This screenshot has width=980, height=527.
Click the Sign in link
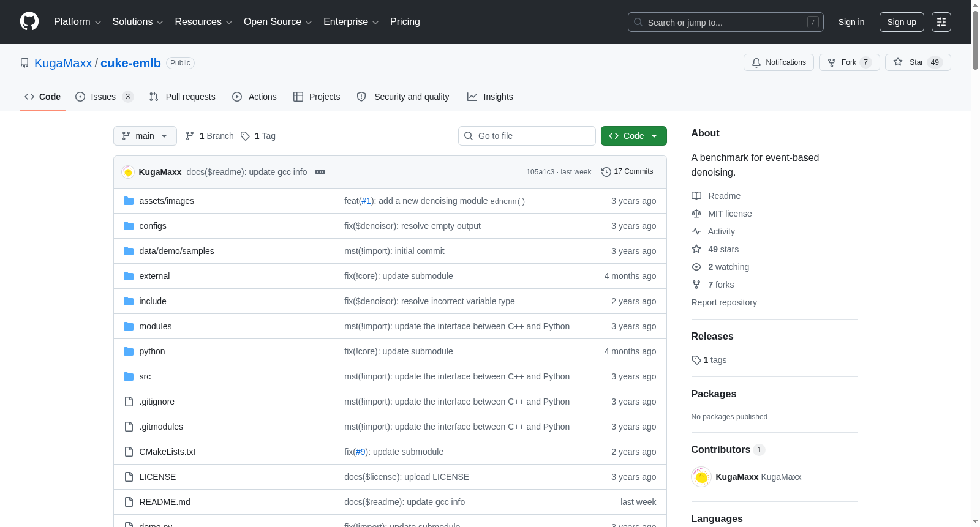coord(851,22)
